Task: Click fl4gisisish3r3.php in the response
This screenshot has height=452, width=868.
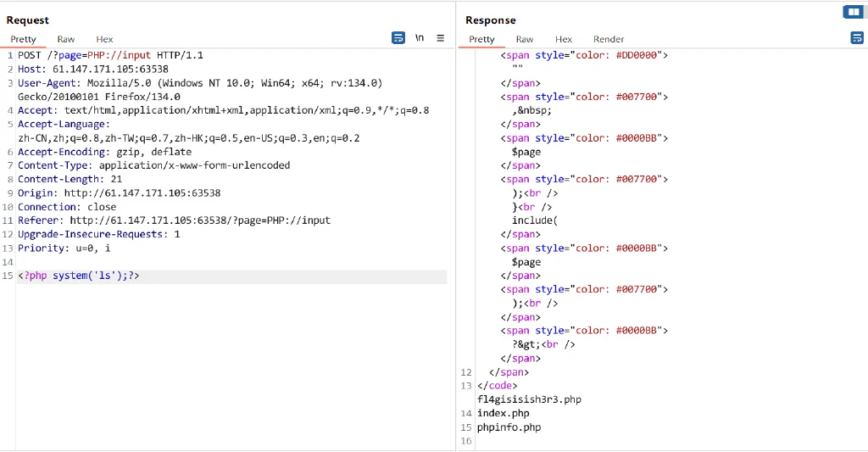Action: [529, 399]
